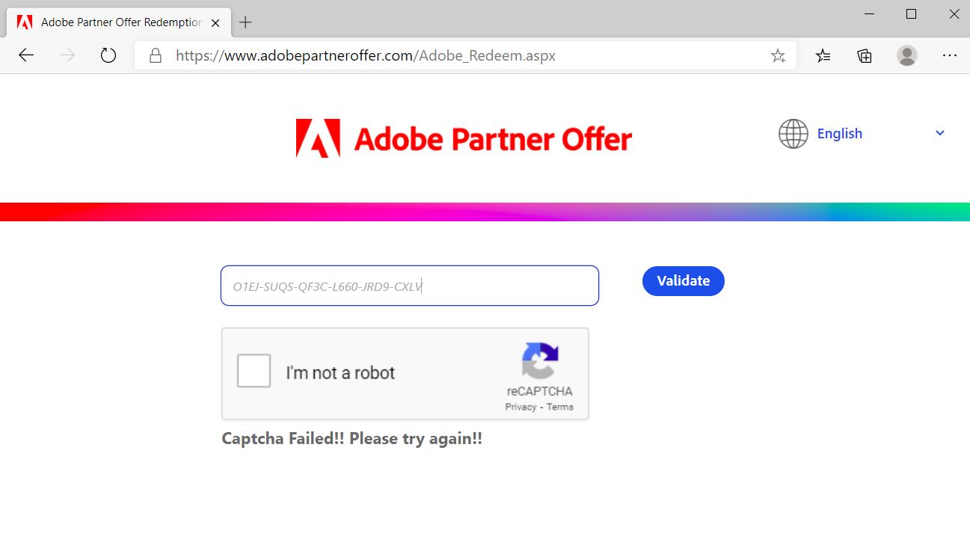Open the reCAPTCHA Terms link
The width and height of the screenshot is (970, 560).
pyautogui.click(x=560, y=407)
